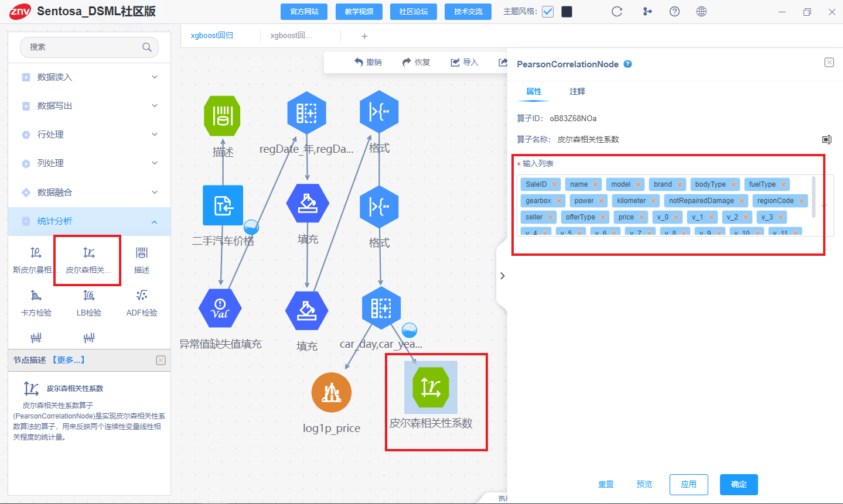Open the input column list dropdown arrow
The height and width of the screenshot is (504, 843).
[825, 205]
